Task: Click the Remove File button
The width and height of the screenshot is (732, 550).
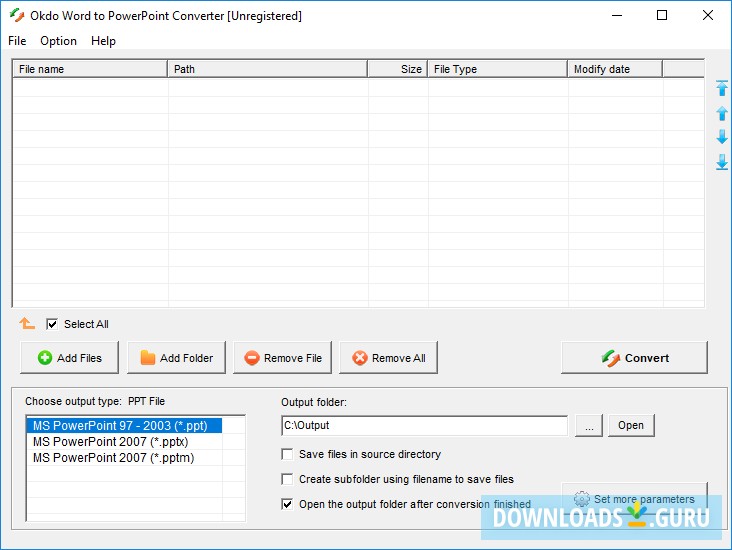Action: 282,358
